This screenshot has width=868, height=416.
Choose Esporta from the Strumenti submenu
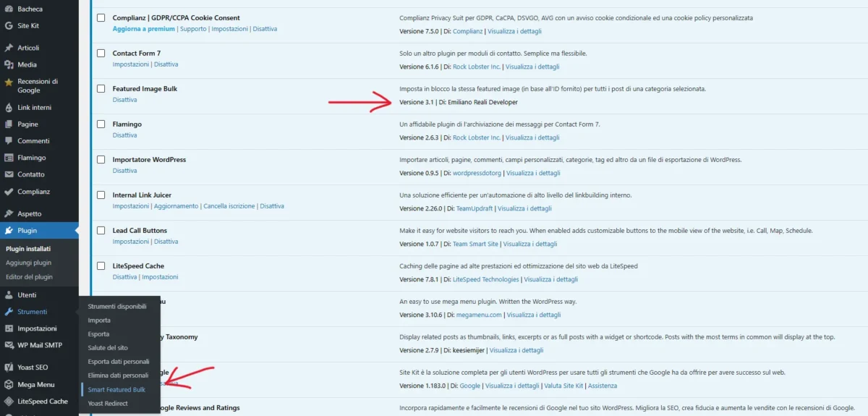pyautogui.click(x=98, y=334)
